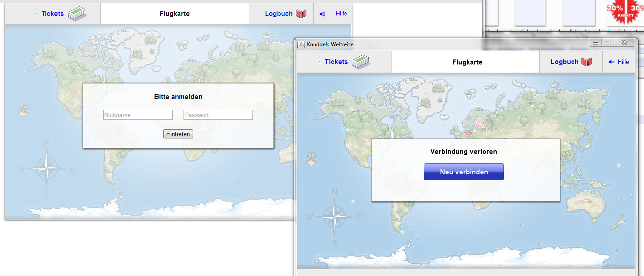Click into the Passwort field

(x=218, y=115)
